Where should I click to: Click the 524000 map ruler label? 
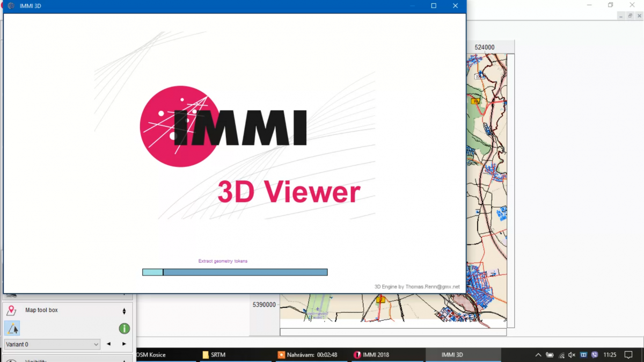point(485,47)
